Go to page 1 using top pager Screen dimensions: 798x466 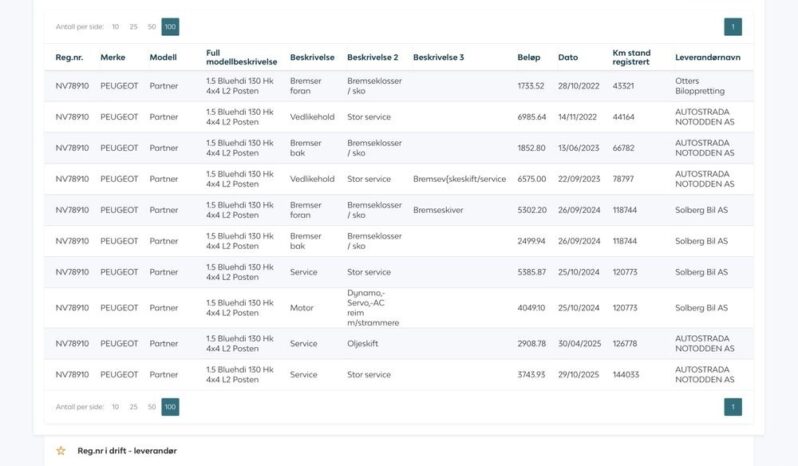pos(732,27)
